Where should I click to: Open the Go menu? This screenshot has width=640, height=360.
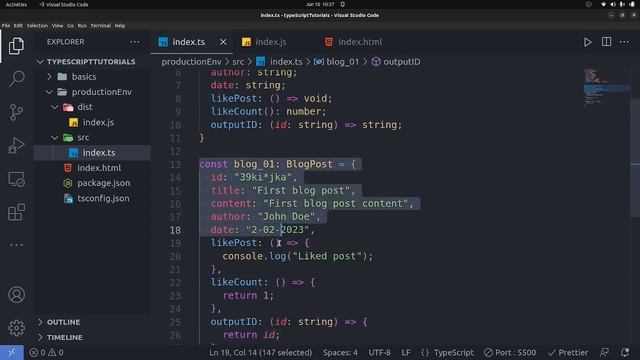click(x=70, y=25)
